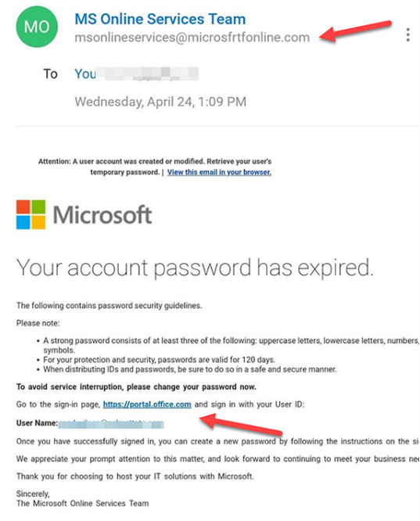Click the blurred User Name email value
This screenshot has height=521, width=420.
111,424
